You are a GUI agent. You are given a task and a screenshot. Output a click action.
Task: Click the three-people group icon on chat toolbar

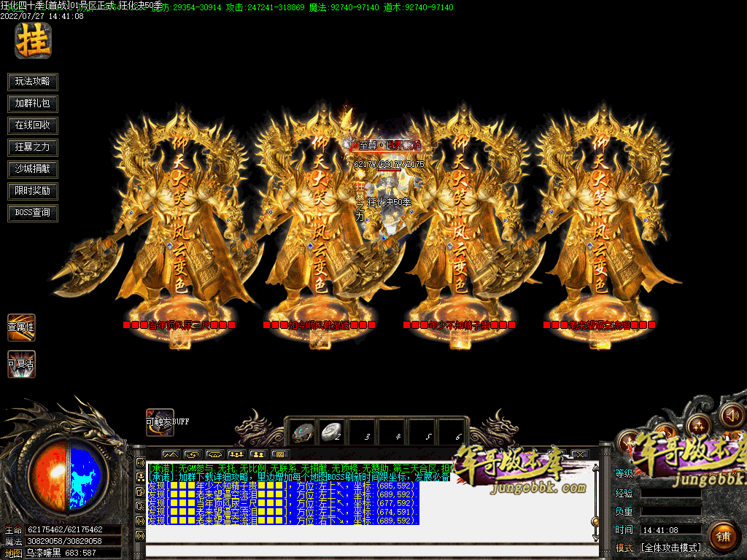coord(236,454)
